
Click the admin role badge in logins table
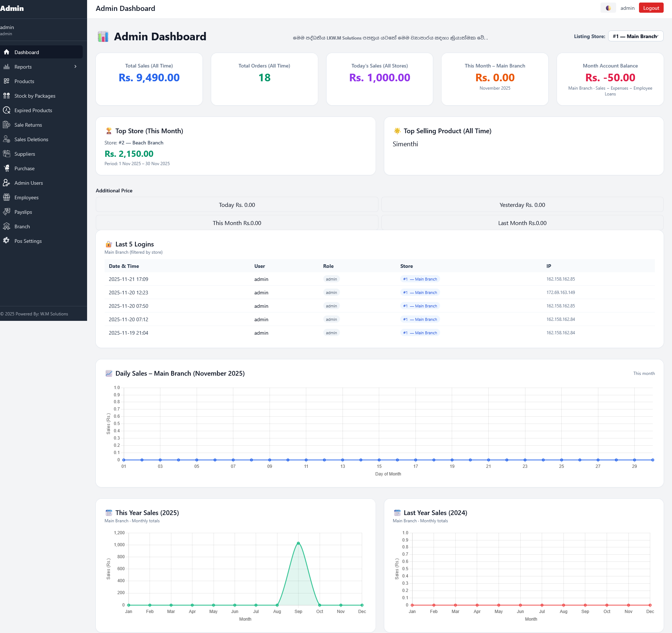coord(331,279)
